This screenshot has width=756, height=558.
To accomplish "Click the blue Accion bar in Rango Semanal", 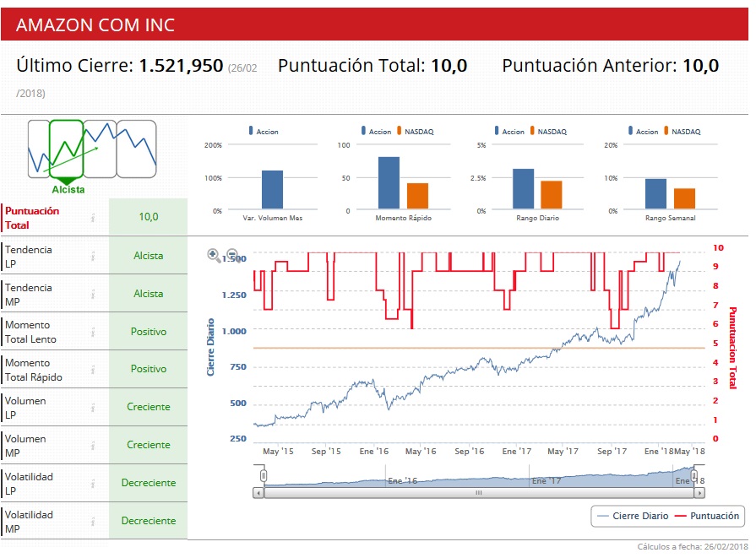I will point(655,193).
